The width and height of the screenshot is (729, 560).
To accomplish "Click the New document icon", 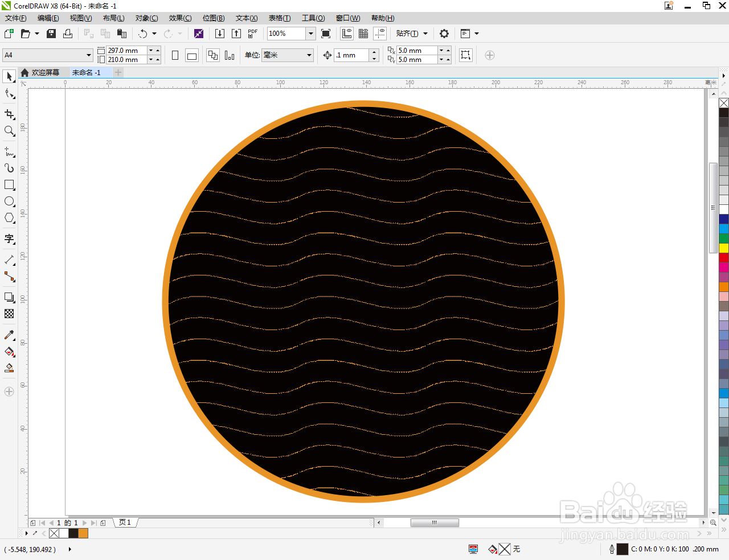I will [x=9, y=34].
